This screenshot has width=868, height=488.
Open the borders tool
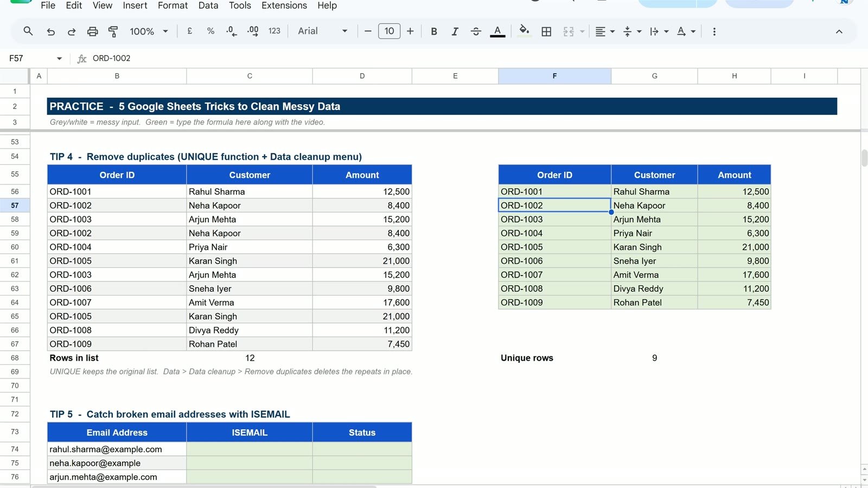546,31
